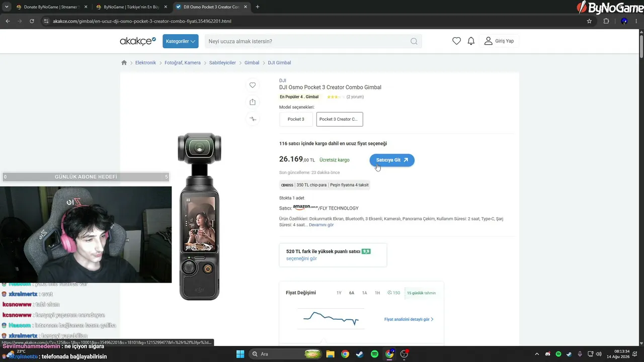
Task: Click the Windows taskbar search box
Action: tap(286, 354)
